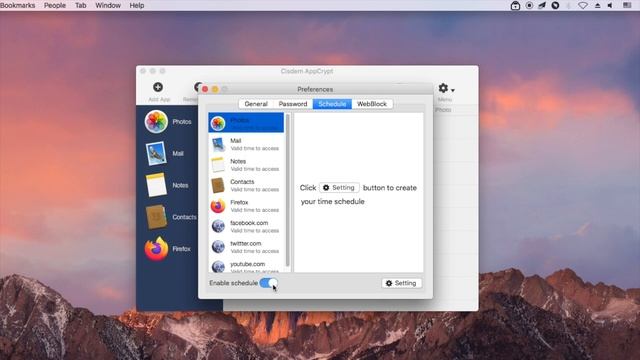Click the volume icon in menu bar
Image resolution: width=640 pixels, height=360 pixels.
pyautogui.click(x=610, y=5)
